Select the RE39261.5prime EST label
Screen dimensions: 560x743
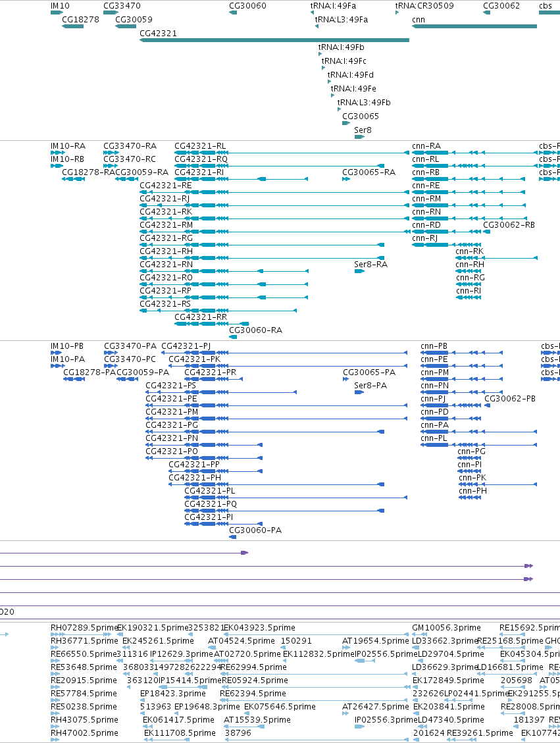[x=480, y=732]
